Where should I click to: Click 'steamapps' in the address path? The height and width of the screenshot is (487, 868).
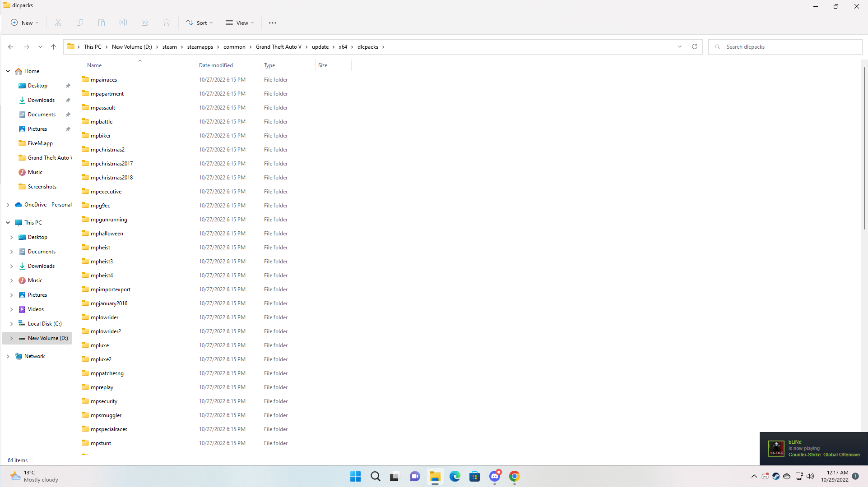200,47
